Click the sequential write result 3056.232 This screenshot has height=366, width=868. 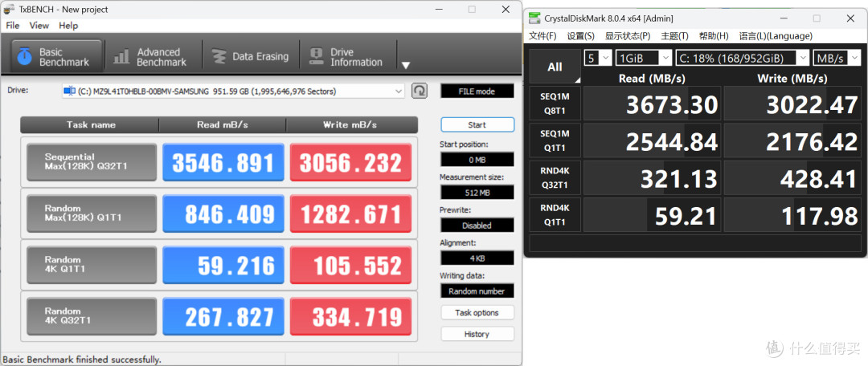click(x=350, y=163)
